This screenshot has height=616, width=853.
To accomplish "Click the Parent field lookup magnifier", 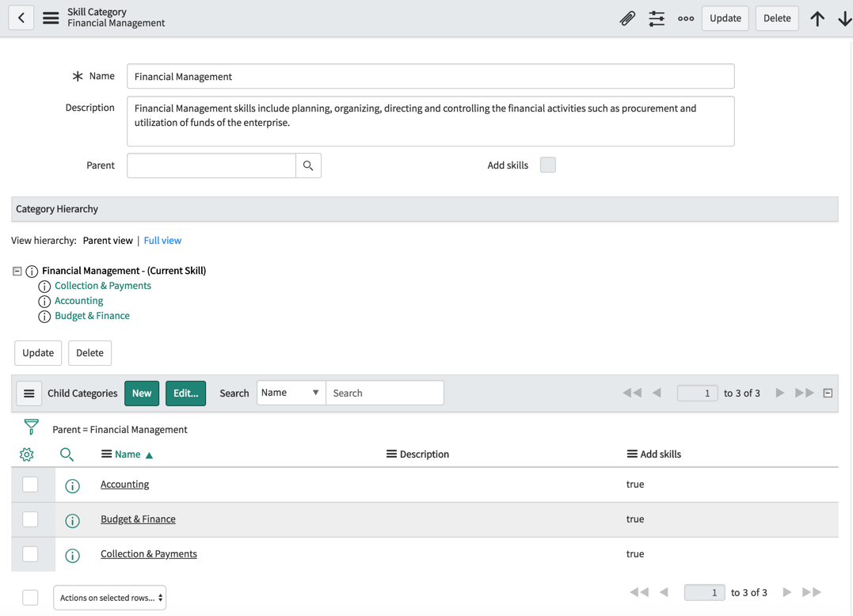I will pos(308,165).
